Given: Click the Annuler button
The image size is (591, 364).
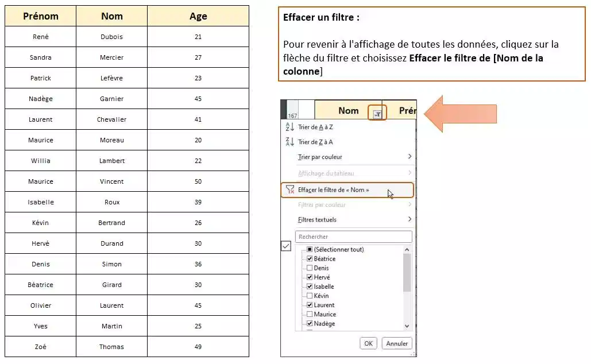Looking at the screenshot, I should (397, 343).
